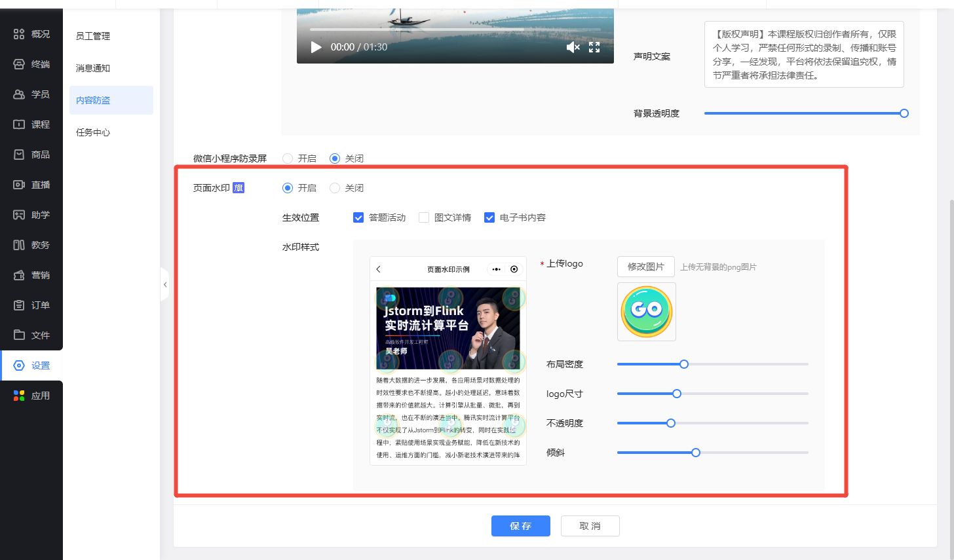
Task: Click the 保存 save button
Action: (x=520, y=526)
